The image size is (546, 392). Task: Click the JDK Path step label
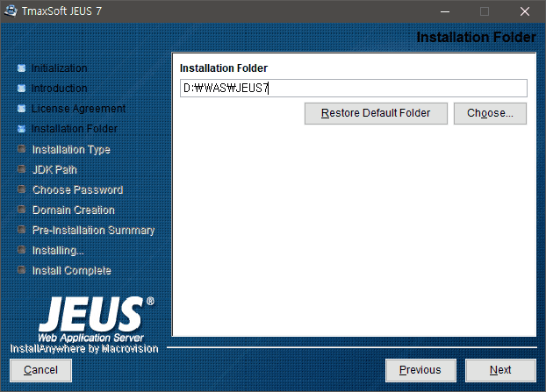point(54,170)
